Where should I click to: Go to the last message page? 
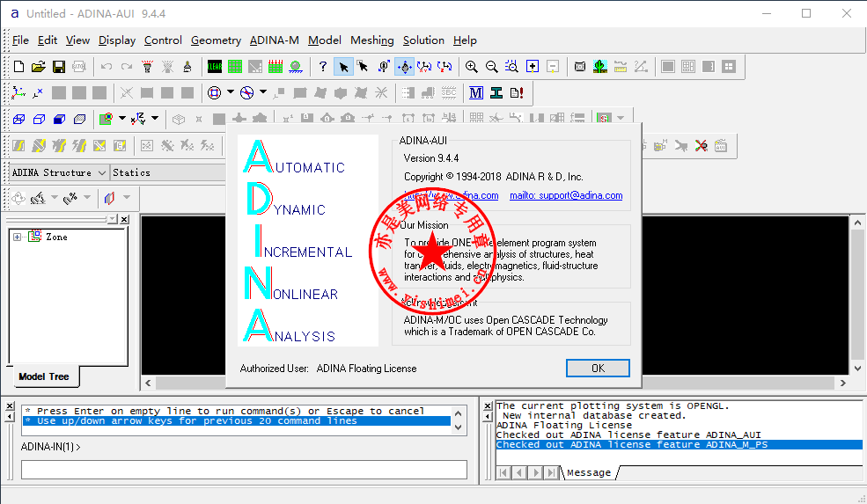tap(551, 473)
